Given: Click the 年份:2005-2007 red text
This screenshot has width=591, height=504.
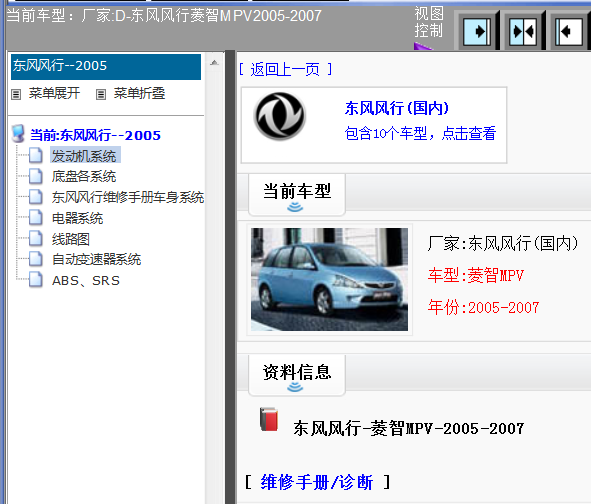Looking at the screenshot, I should pyautogui.click(x=483, y=307).
